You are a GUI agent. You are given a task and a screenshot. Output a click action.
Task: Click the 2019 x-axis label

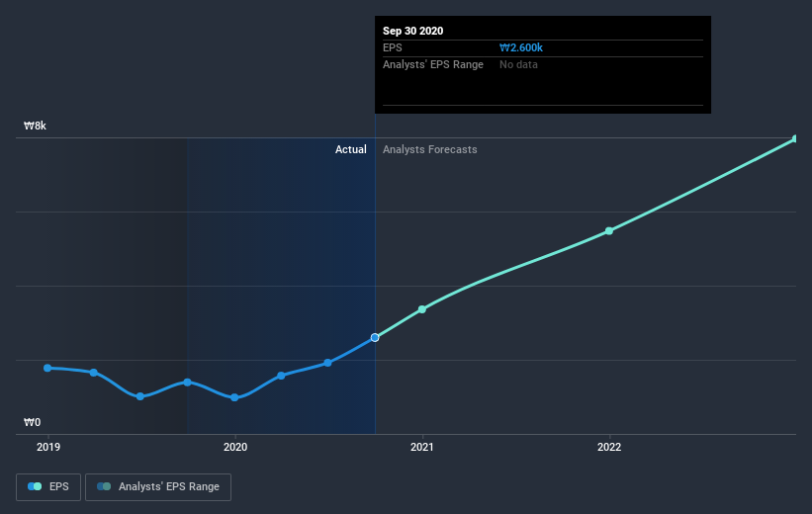(x=48, y=447)
